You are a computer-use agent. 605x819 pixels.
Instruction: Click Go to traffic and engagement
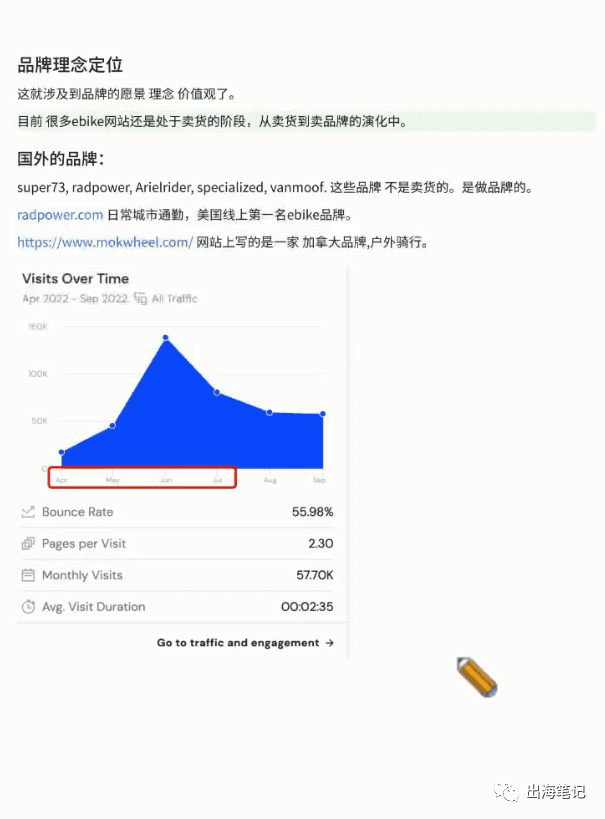pyautogui.click(x=245, y=642)
